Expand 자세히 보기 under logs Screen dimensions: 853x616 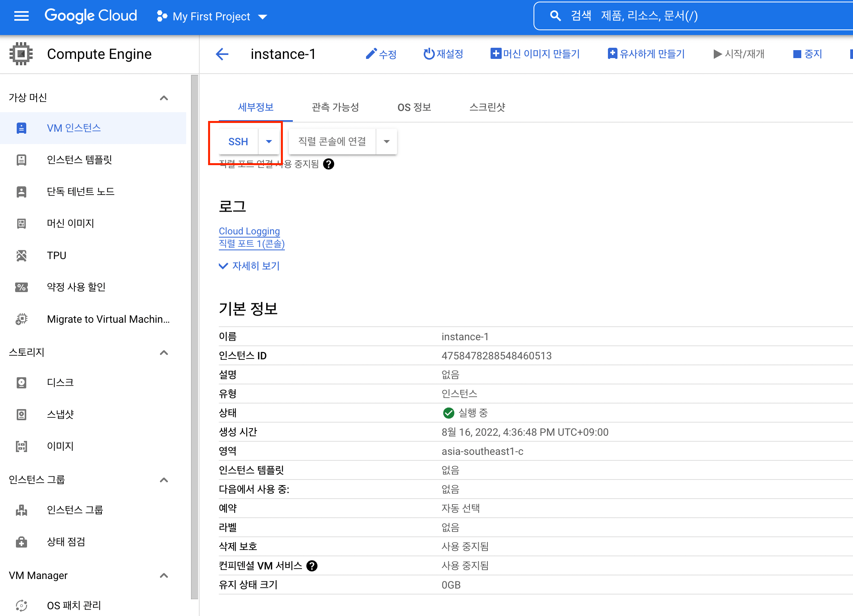[250, 266]
